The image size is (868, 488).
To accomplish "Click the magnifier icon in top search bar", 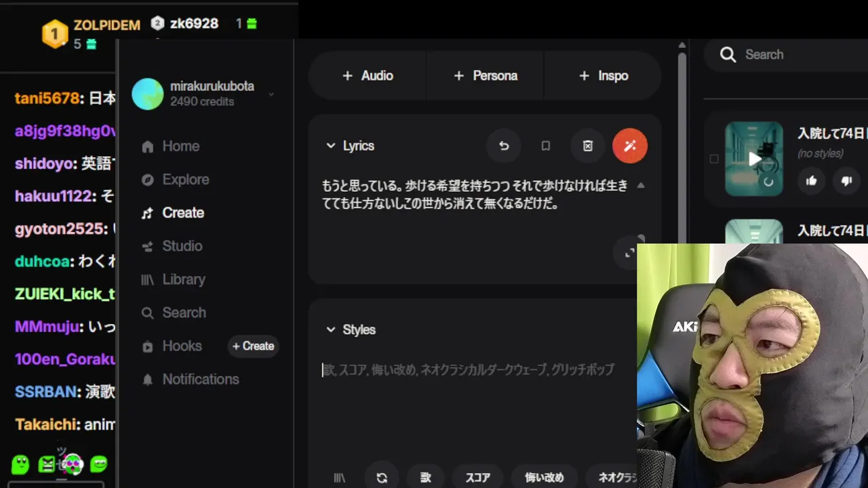I will tap(728, 55).
